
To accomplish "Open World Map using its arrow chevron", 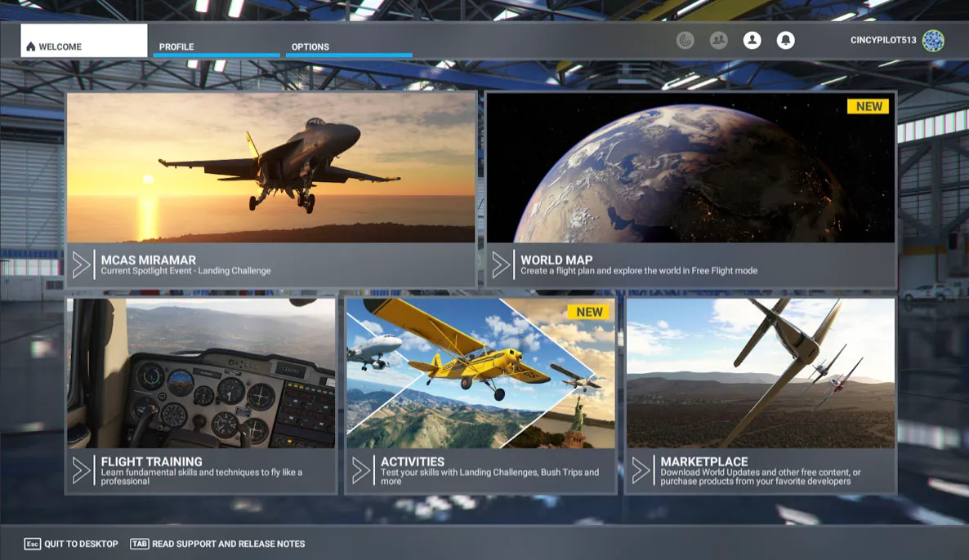I will 502,264.
